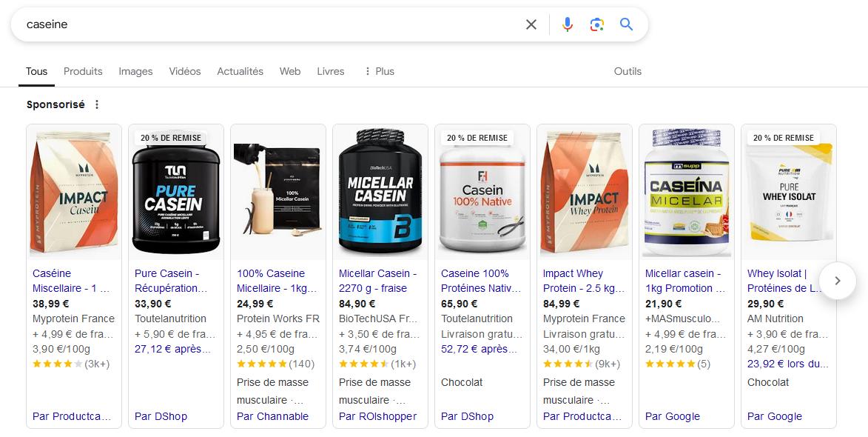This screenshot has width=868, height=437.
Task: Open the Sponsorisé three-dot info menu
Action: click(97, 104)
